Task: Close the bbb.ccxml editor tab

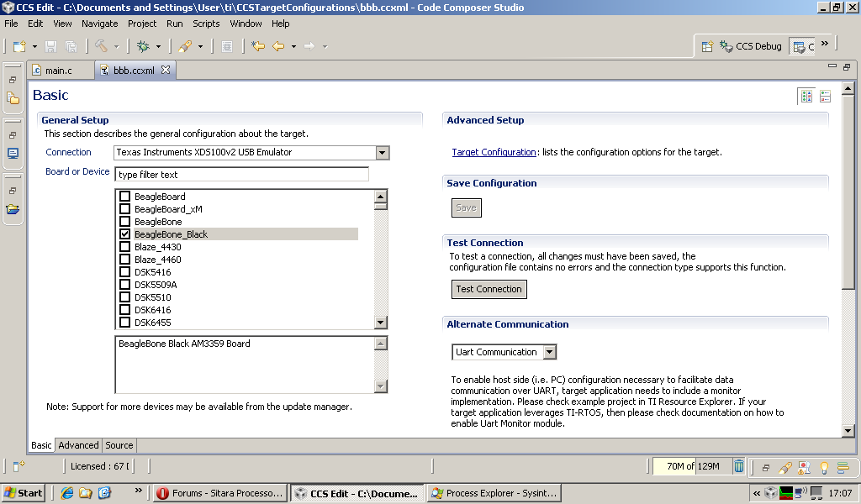Action: click(x=166, y=71)
